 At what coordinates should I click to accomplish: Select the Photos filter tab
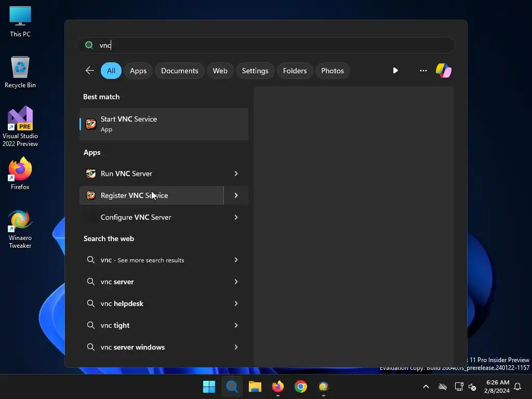[x=332, y=71]
